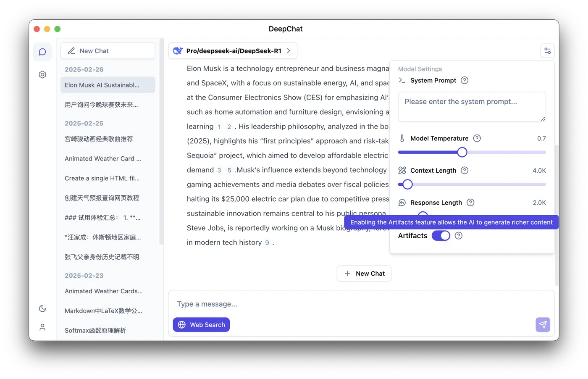Open the '创建天气预报查询网页教程' conversation
Viewport: 588px width, 379px height.
click(x=108, y=198)
